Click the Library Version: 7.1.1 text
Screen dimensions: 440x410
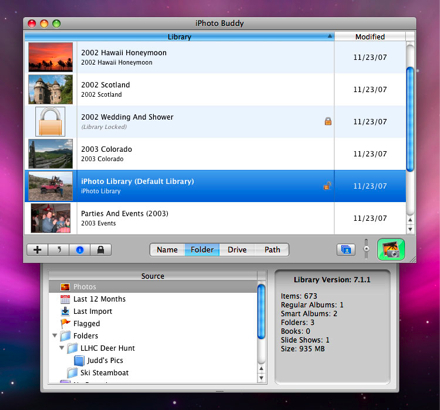332,280
